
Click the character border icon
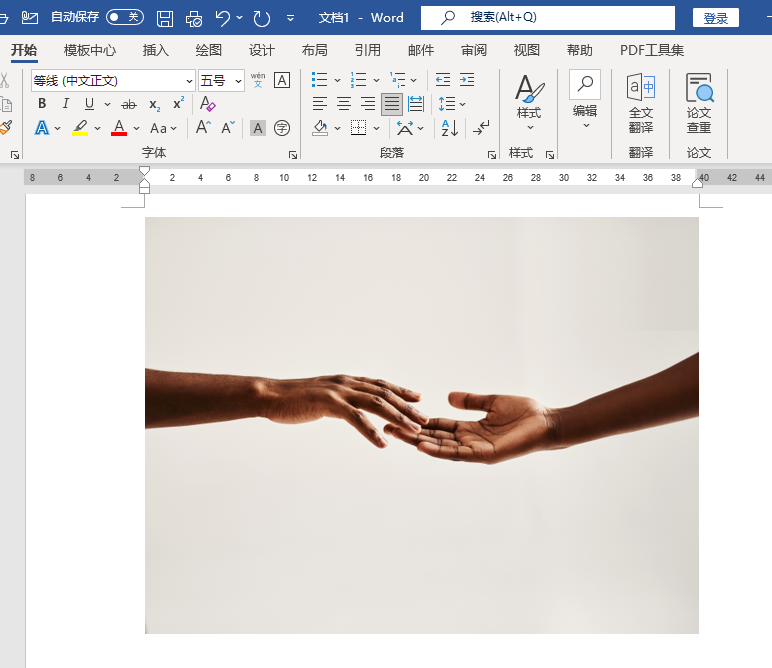pyautogui.click(x=282, y=80)
